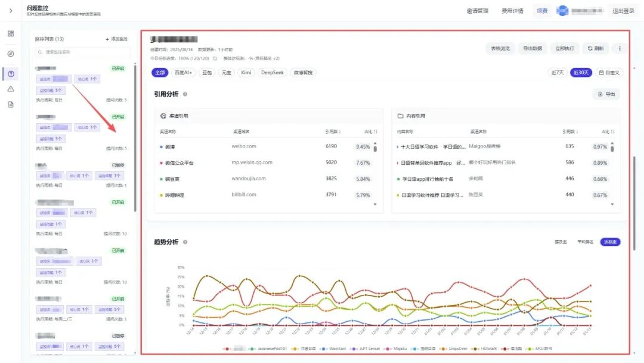Click the wandoujia.com domain cell
The height and width of the screenshot is (363, 644).
[x=249, y=179]
